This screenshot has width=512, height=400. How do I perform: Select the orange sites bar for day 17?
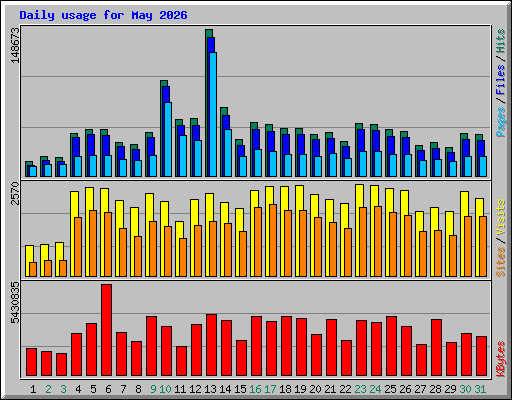tap(273, 240)
